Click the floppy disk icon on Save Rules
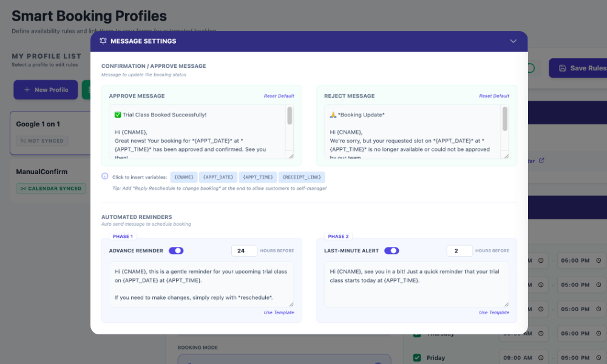 [x=562, y=68]
